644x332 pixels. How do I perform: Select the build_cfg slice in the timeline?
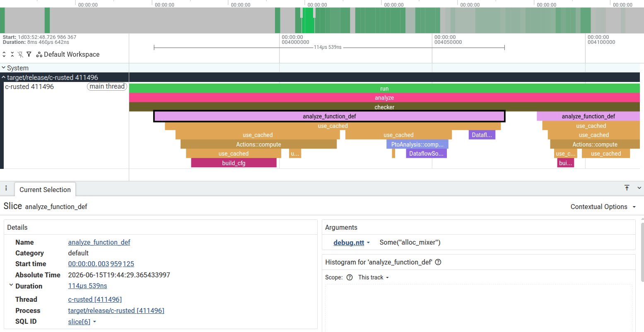[234, 163]
